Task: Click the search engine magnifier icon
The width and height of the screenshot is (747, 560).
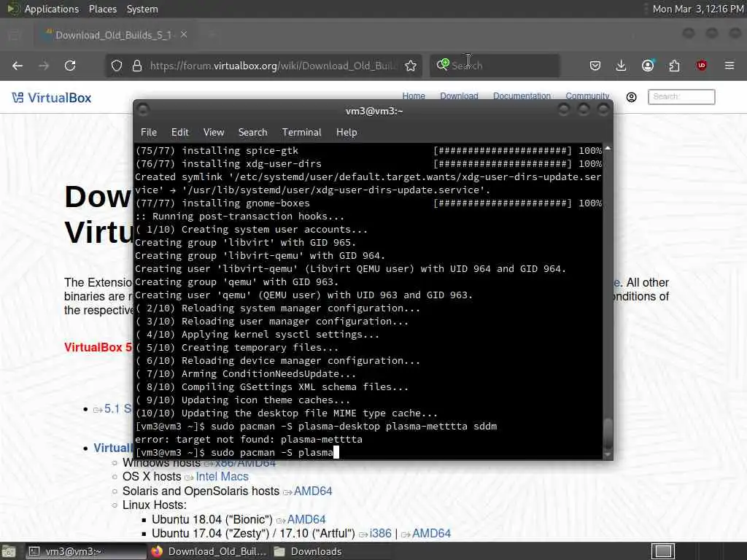Action: point(443,65)
